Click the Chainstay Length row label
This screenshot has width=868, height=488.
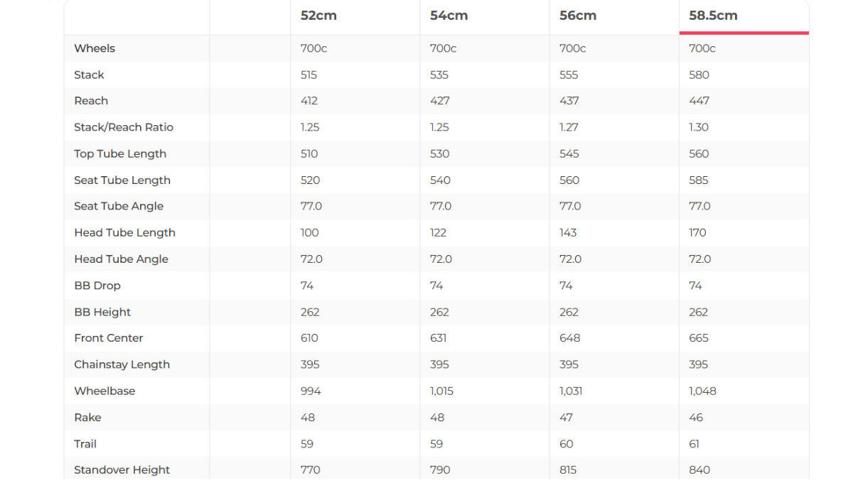pos(122,364)
